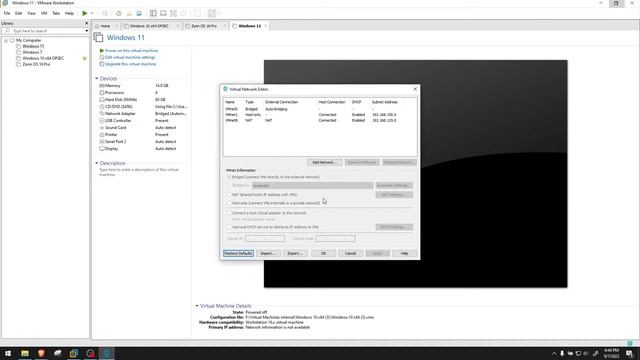
Task: Collapse the Devices section
Action: click(97, 78)
